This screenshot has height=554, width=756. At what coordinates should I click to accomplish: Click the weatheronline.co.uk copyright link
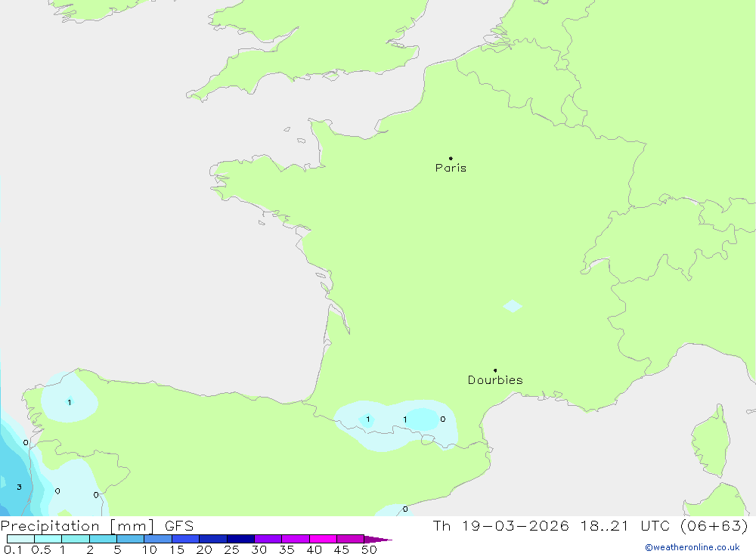click(692, 547)
